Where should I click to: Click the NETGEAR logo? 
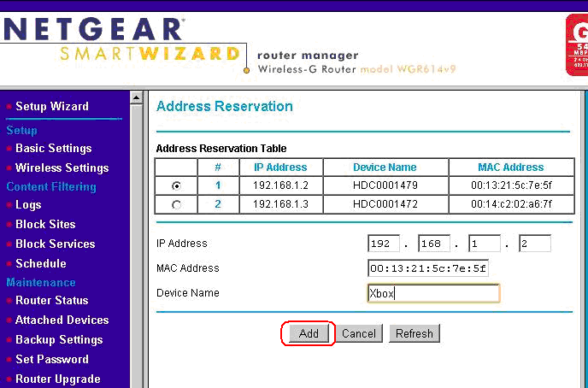[94, 29]
